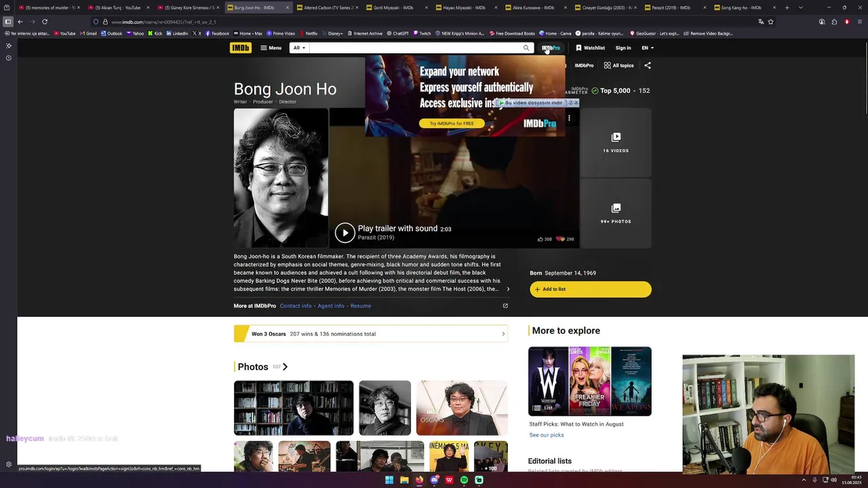868x488 pixels.
Task: Open the IMDb Menu button
Action: point(271,47)
